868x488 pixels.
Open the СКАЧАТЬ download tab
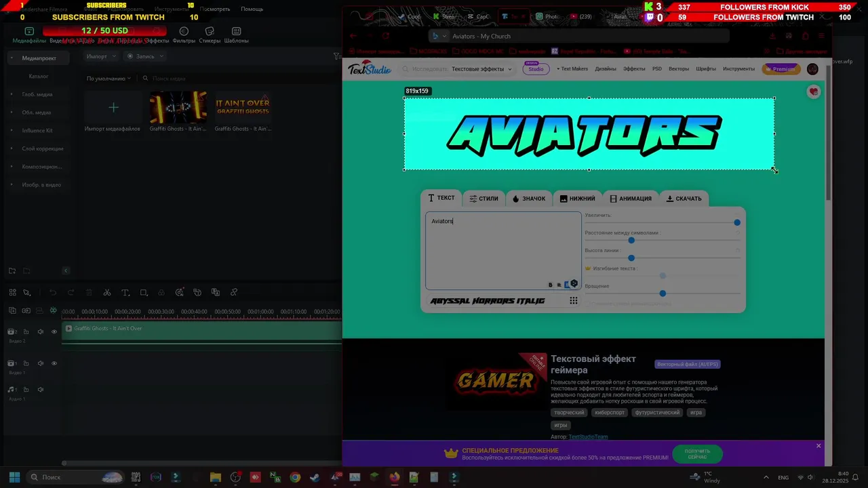[684, 199]
